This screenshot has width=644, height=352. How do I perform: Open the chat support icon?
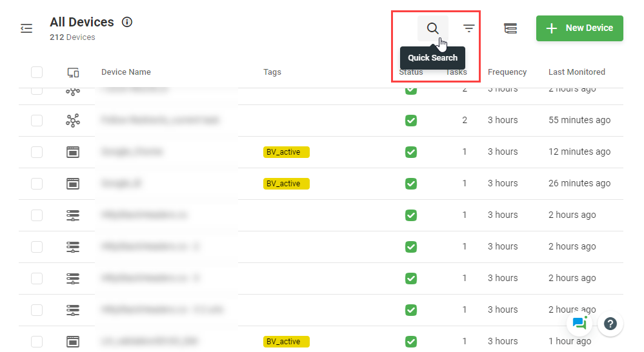coord(579,323)
